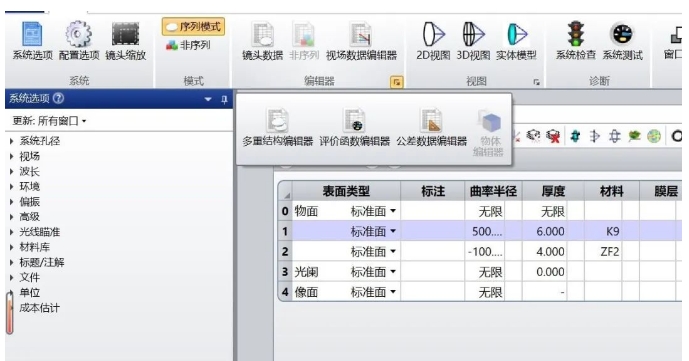Image resolution: width=689 pixels, height=361 pixels.
Task: Run 系统检查 traffic light icon
Action: (576, 41)
